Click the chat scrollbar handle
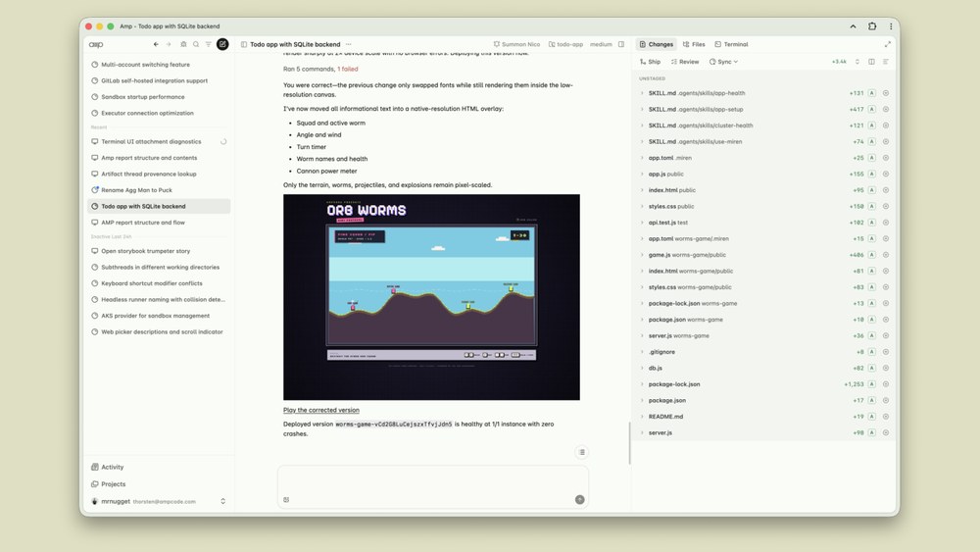Screen dimensions: 980x552 tap(629, 443)
